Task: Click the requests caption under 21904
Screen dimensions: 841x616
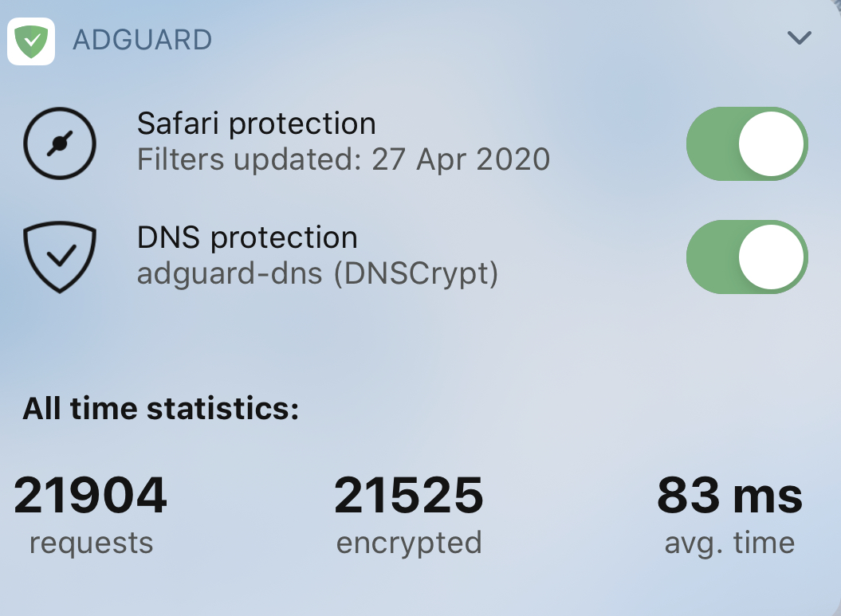Action: pyautogui.click(x=91, y=543)
